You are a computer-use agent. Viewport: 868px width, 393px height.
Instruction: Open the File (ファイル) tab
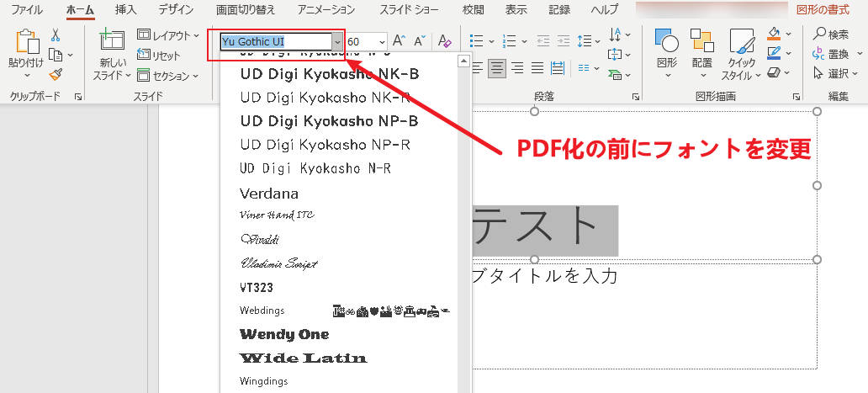[27, 9]
